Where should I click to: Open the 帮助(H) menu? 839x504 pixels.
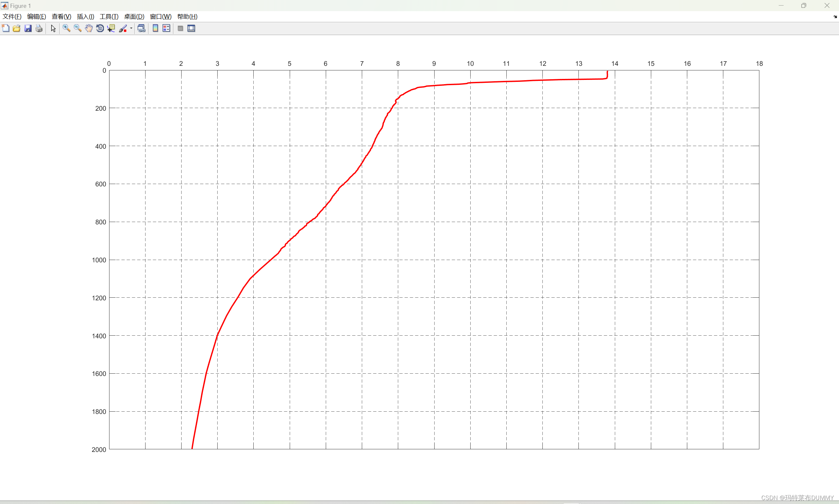[x=187, y=17]
